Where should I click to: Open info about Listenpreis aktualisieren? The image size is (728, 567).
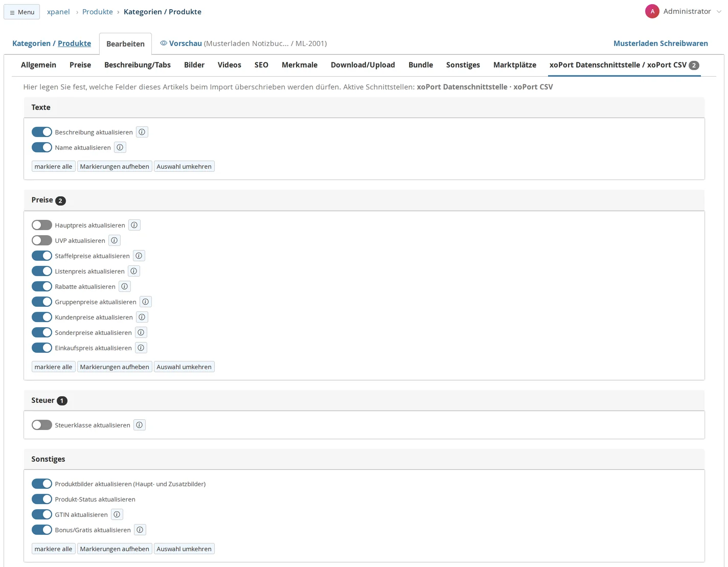click(x=134, y=271)
